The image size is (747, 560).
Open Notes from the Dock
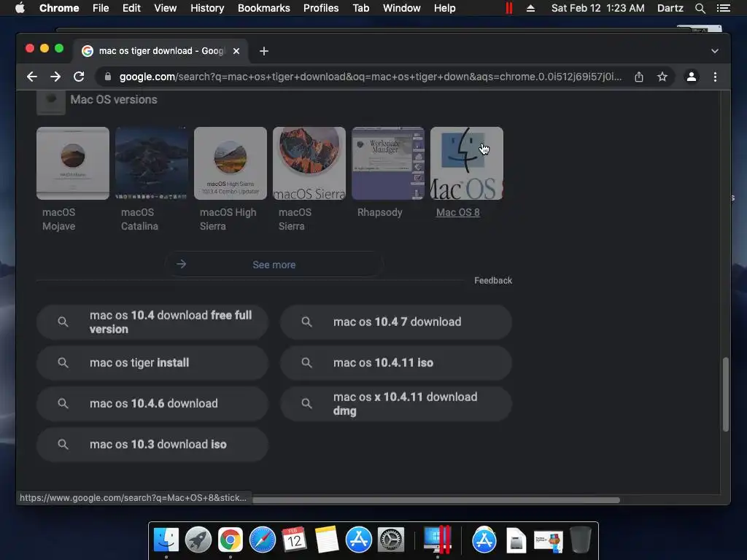(x=327, y=540)
